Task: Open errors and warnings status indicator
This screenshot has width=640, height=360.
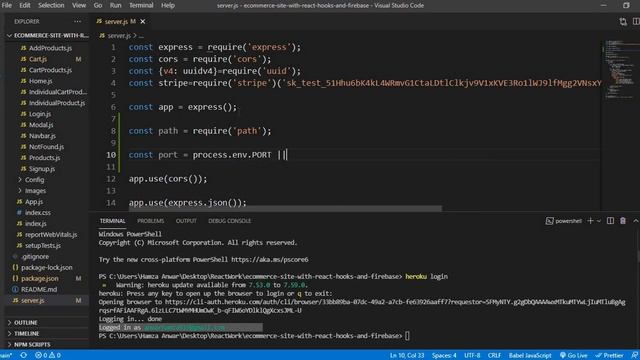Action: point(48,356)
